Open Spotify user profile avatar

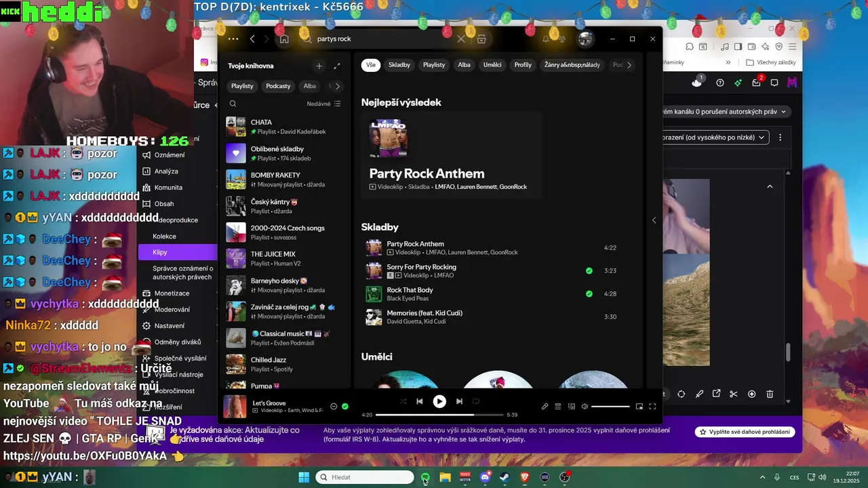pyautogui.click(x=585, y=39)
